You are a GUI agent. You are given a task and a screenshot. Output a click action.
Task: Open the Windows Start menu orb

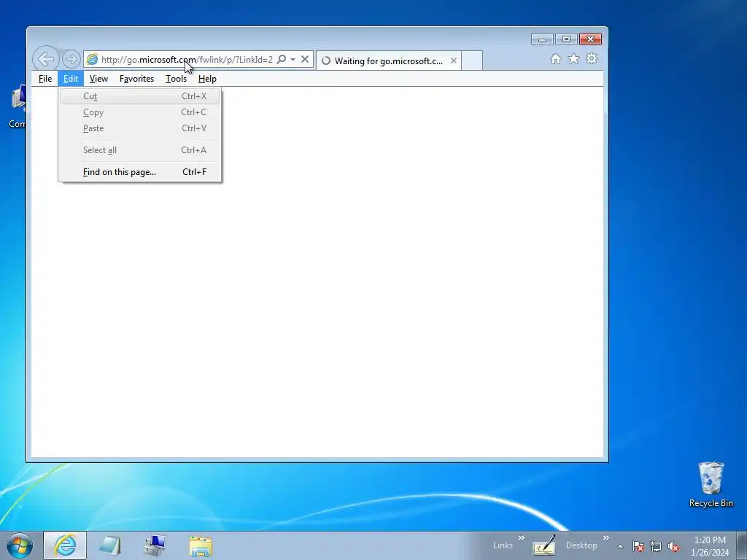(20, 545)
